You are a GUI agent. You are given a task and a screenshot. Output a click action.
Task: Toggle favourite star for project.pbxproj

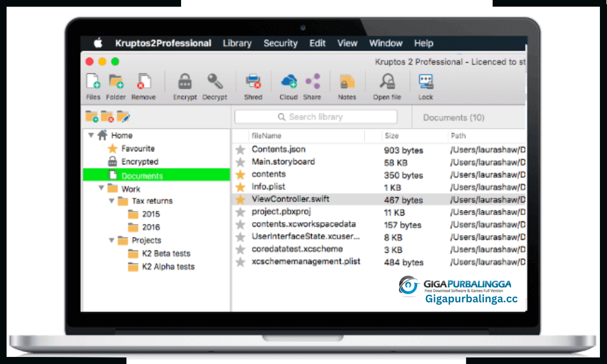click(x=241, y=212)
